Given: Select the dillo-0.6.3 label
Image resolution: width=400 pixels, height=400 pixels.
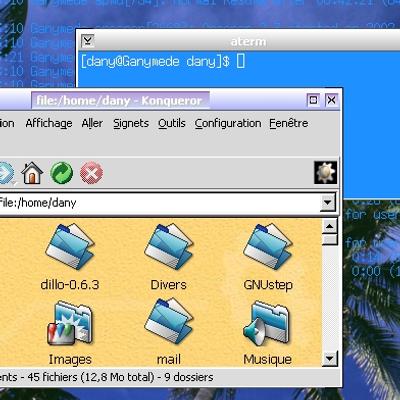Looking at the screenshot, I should pyautogui.click(x=70, y=284).
